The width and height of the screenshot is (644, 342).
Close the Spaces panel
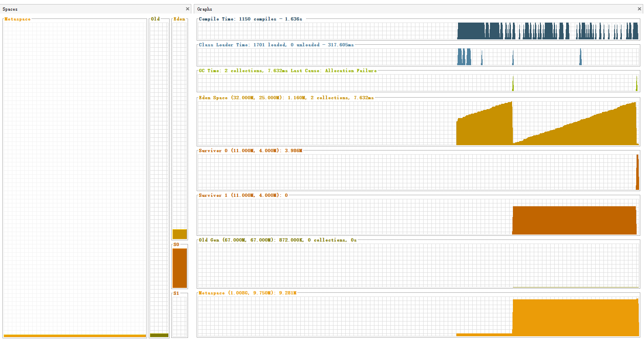[188, 9]
